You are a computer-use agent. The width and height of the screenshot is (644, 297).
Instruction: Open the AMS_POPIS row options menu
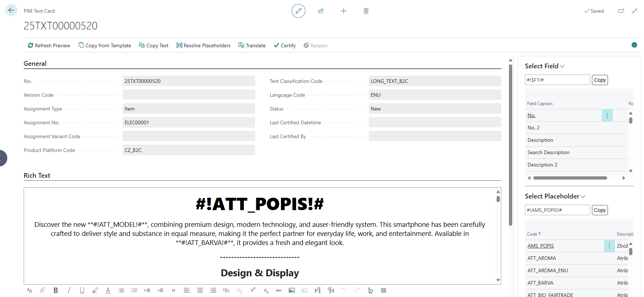click(x=609, y=246)
